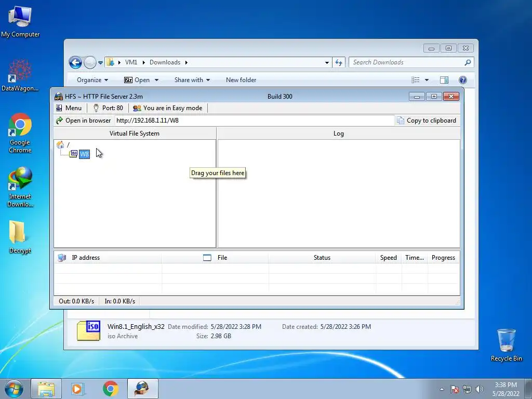Click Downloads in the Explorer address breadcrumb
The image size is (532, 399).
165,62
